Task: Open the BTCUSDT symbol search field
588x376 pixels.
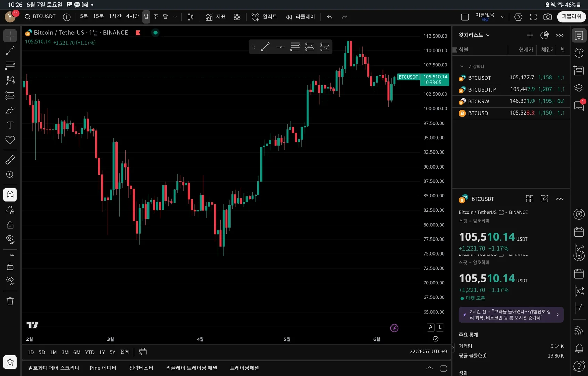Action: click(40, 17)
